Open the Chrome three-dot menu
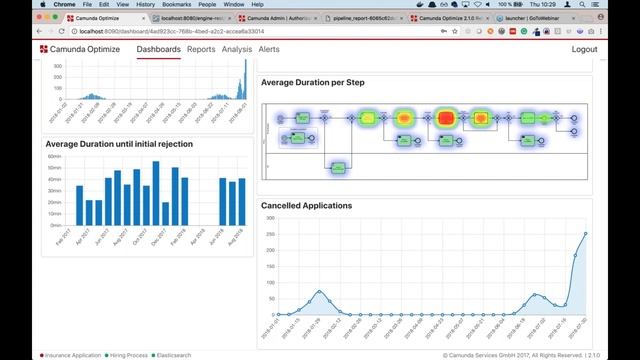 601,31
